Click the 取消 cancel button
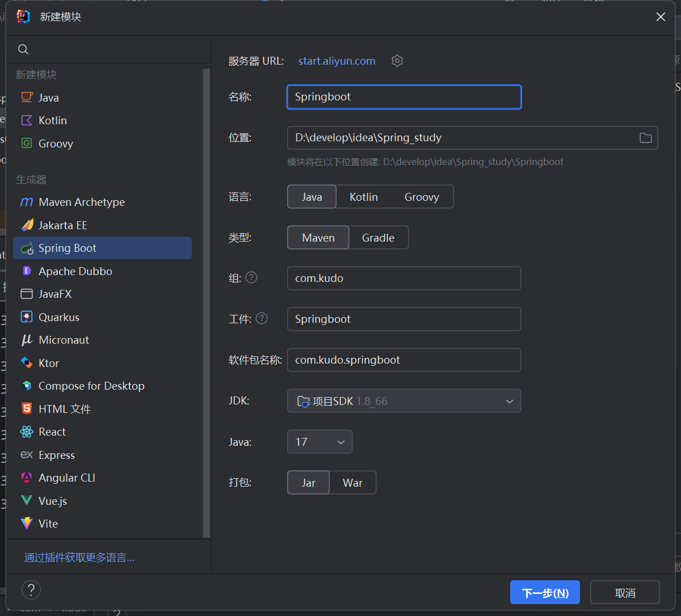This screenshot has width=681, height=616. click(625, 593)
